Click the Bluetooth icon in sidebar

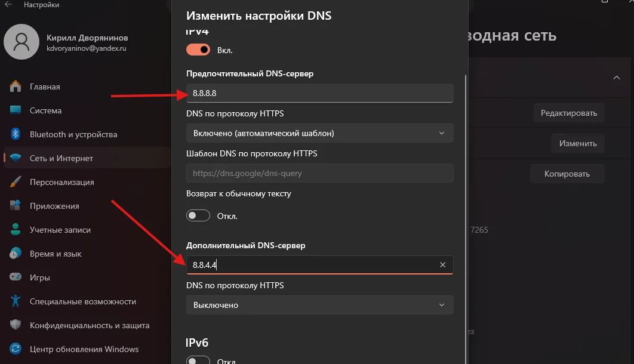tap(16, 134)
